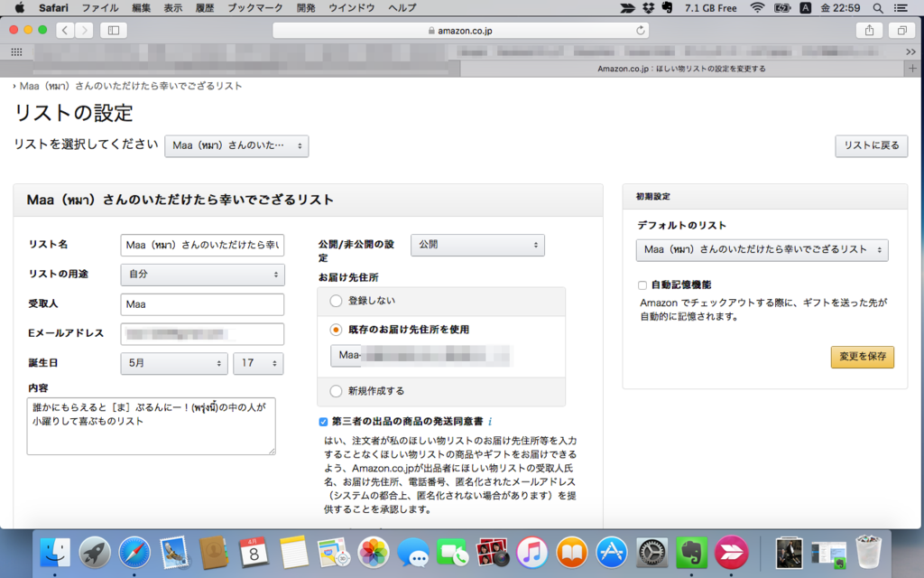Expand the リストの用途 dropdown
The height and width of the screenshot is (578, 924).
[202, 273]
